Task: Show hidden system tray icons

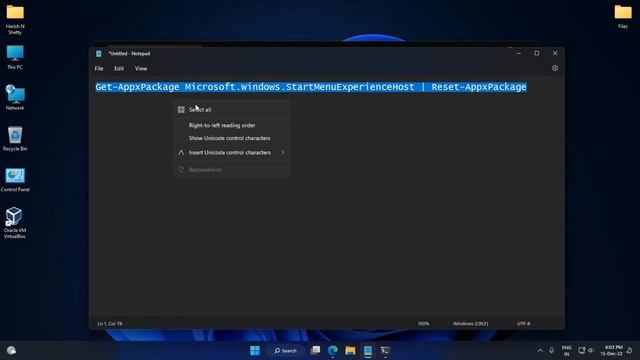Action: (x=540, y=351)
